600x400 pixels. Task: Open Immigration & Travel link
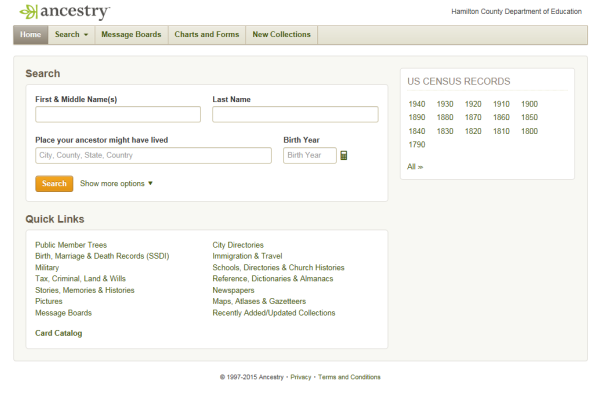(x=247, y=256)
